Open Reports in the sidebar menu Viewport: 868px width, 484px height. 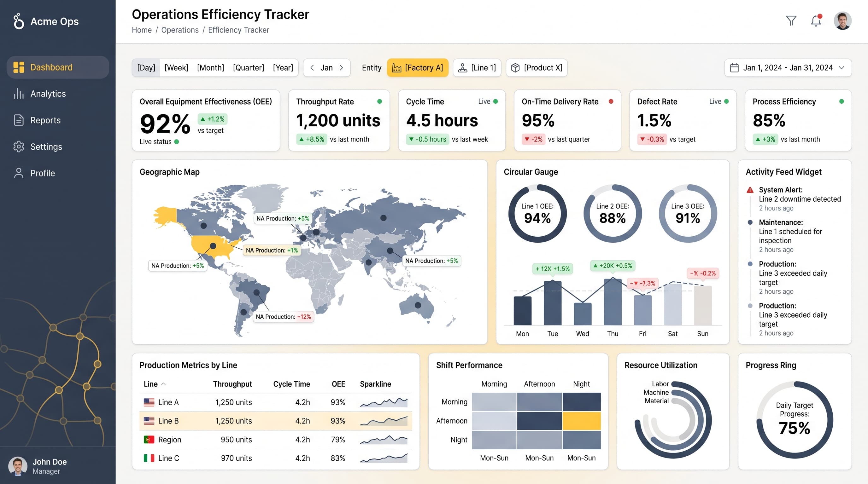click(x=58, y=120)
